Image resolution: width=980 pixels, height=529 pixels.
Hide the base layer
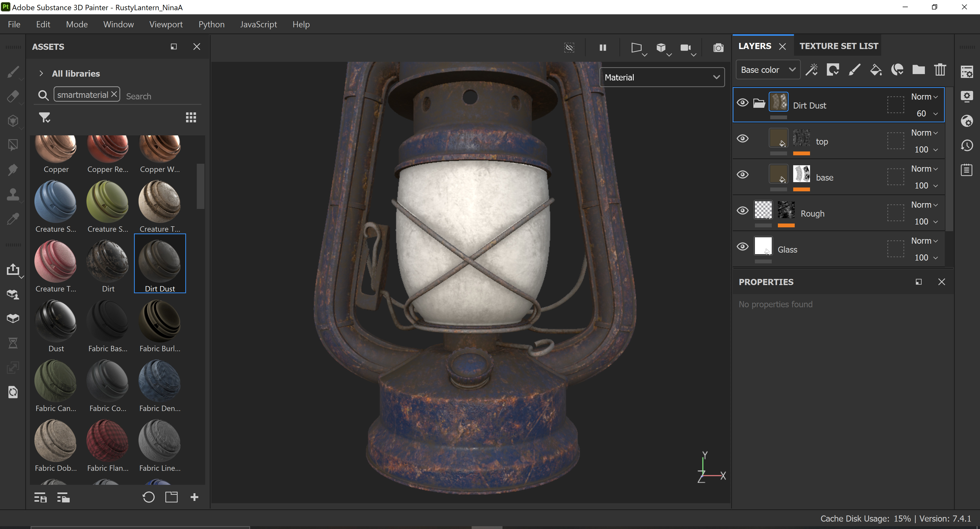[742, 174]
